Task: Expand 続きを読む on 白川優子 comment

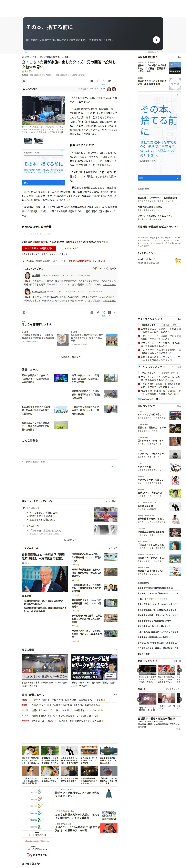Action: coord(109,284)
